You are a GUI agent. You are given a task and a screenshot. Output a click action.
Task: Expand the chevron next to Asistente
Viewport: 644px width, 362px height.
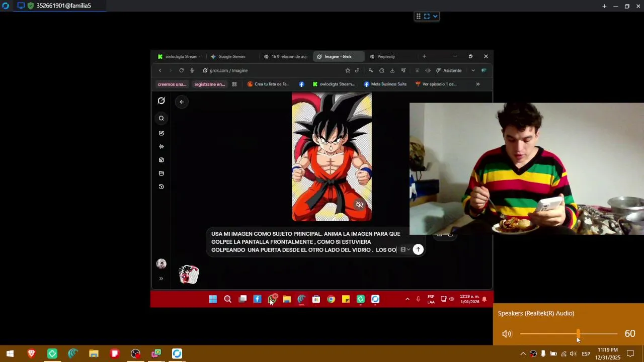(x=473, y=70)
